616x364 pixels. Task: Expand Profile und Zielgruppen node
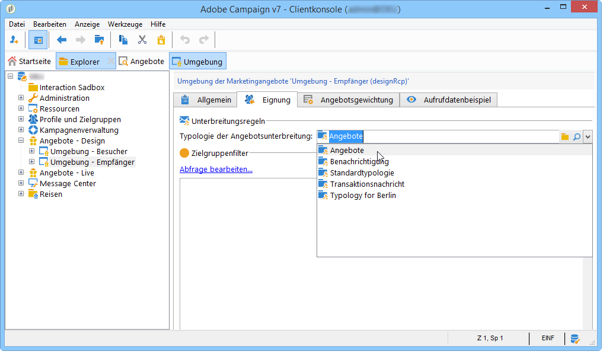click(x=21, y=119)
